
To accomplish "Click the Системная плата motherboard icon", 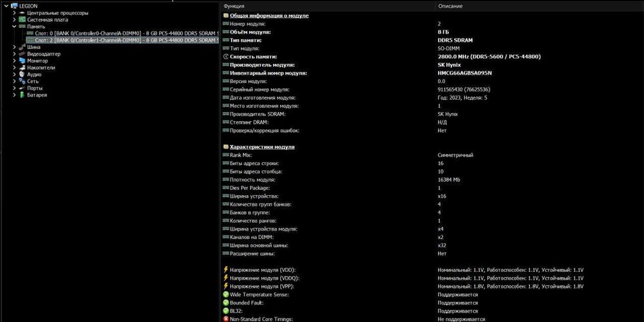I will 22,20.
